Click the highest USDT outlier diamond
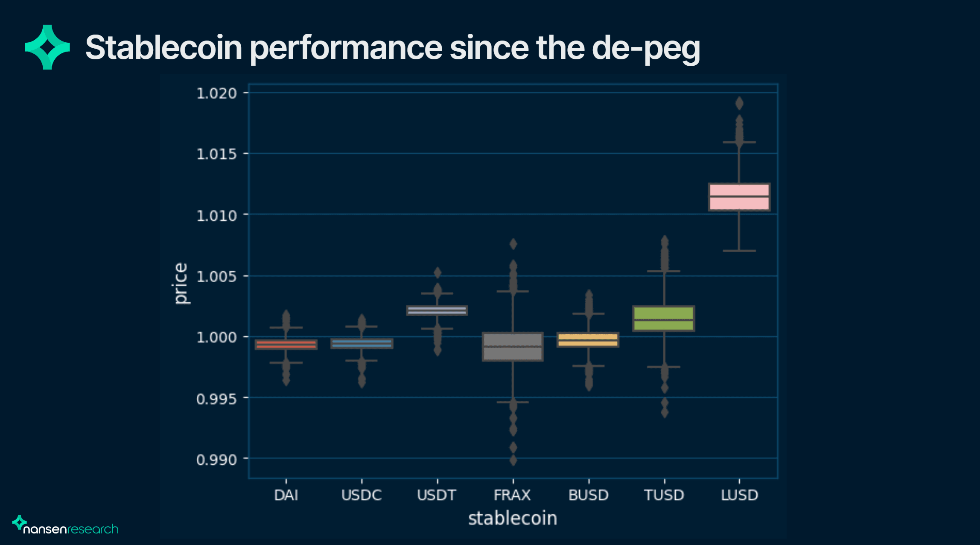This screenshot has height=545, width=980. (437, 273)
